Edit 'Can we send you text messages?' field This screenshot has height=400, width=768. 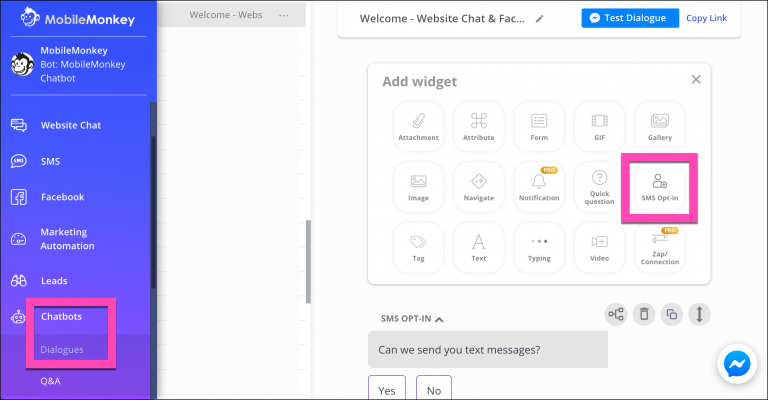pyautogui.click(x=488, y=350)
